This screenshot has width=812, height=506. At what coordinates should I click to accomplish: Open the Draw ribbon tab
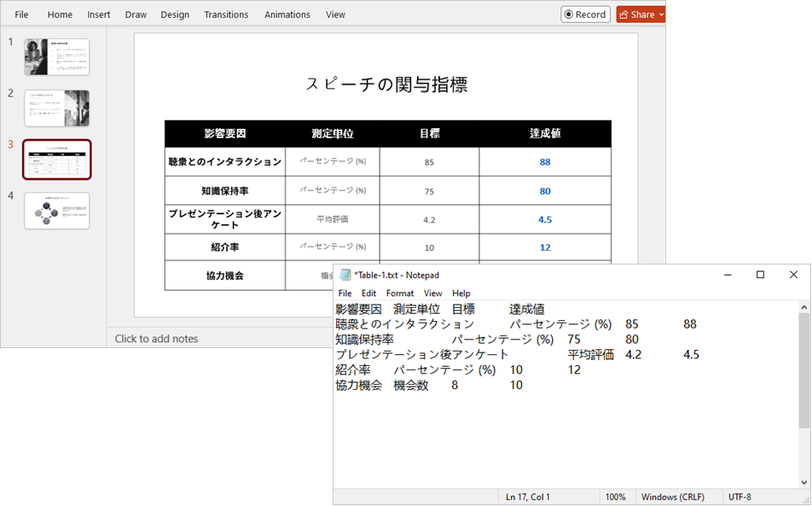[x=136, y=15]
